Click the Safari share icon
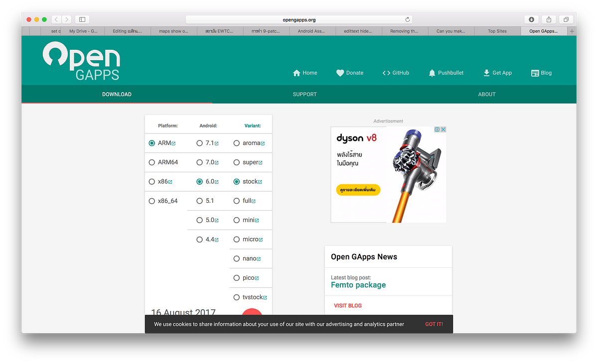Screen dimensions: 598x364 tap(548, 19)
